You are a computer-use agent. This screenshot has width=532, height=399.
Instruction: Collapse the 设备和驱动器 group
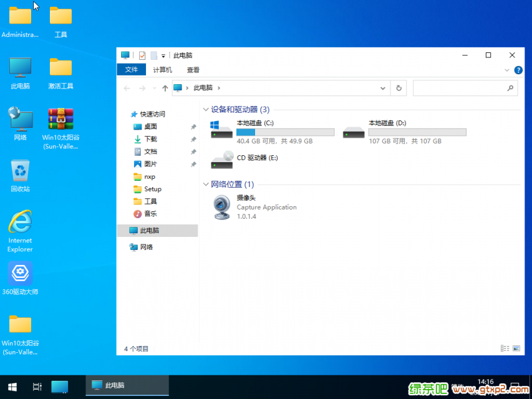click(206, 110)
